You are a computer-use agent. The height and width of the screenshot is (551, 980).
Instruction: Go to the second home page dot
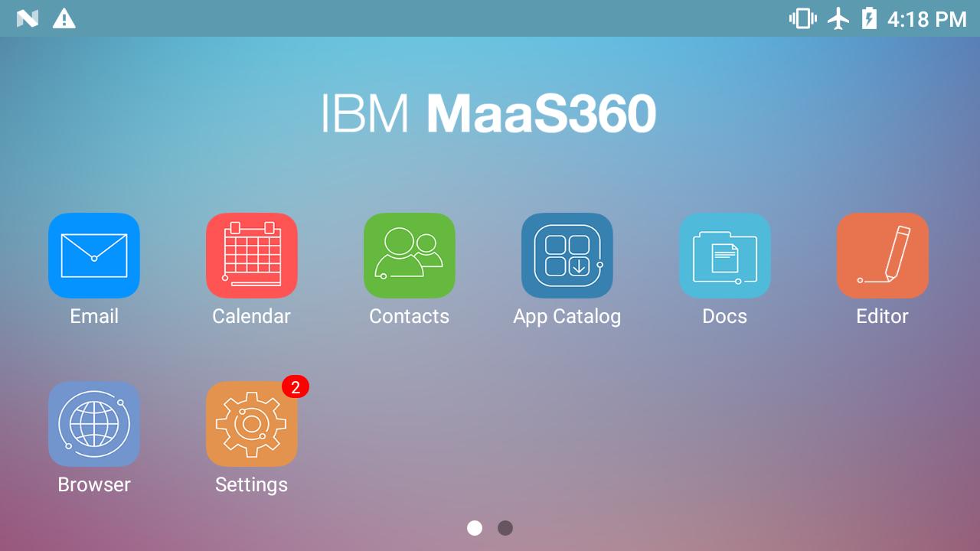point(505,528)
